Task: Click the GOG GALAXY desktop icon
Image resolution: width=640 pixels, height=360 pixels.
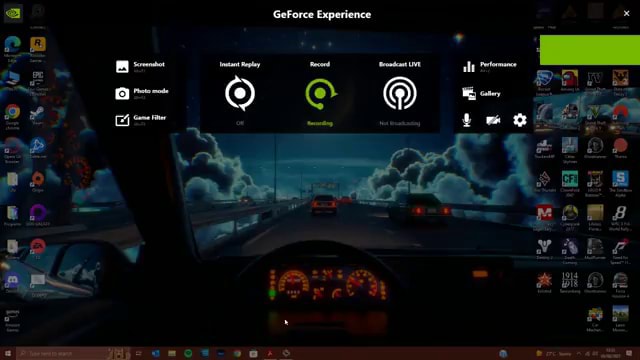Action: click(38, 216)
